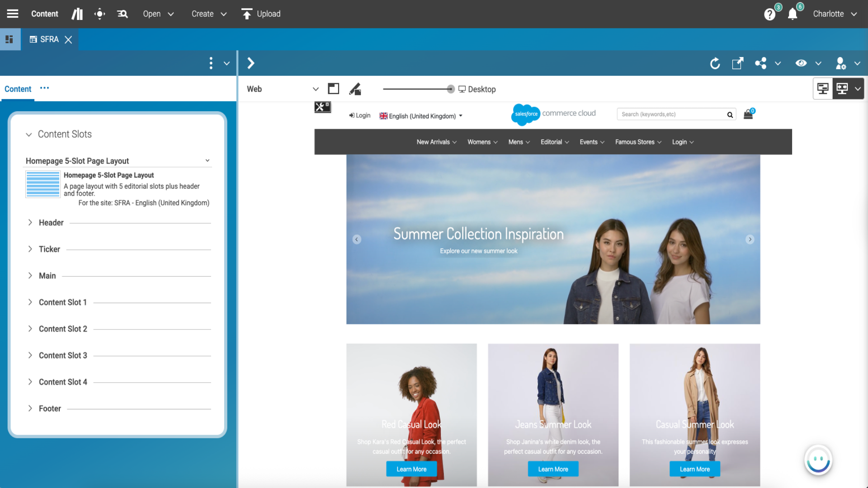
Task: Click the locate/target icon in header
Action: coord(99,14)
